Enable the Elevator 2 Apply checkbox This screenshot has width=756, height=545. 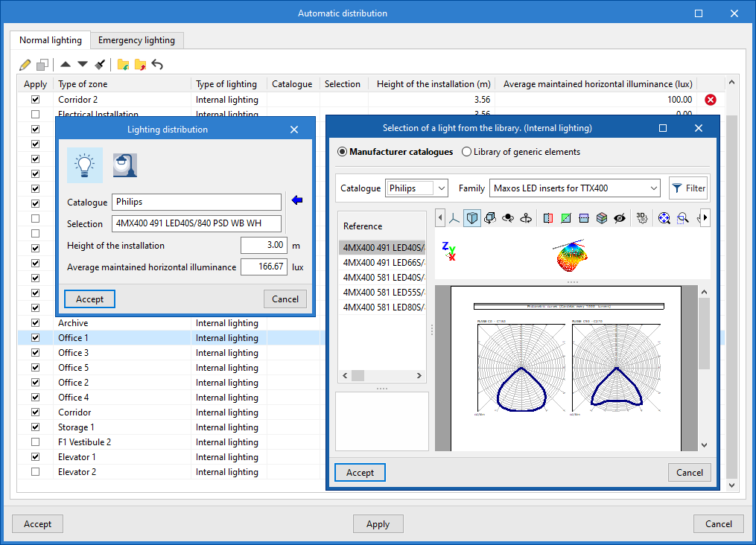pos(35,472)
